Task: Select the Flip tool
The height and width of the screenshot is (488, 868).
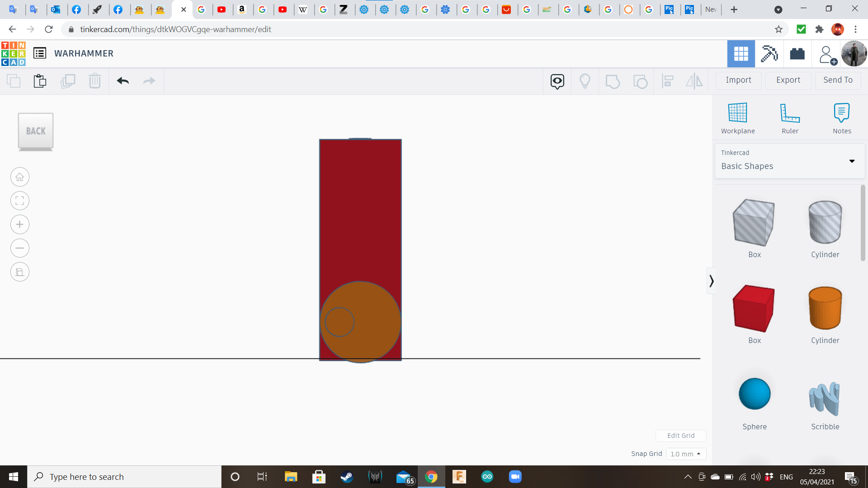Action: coord(694,81)
